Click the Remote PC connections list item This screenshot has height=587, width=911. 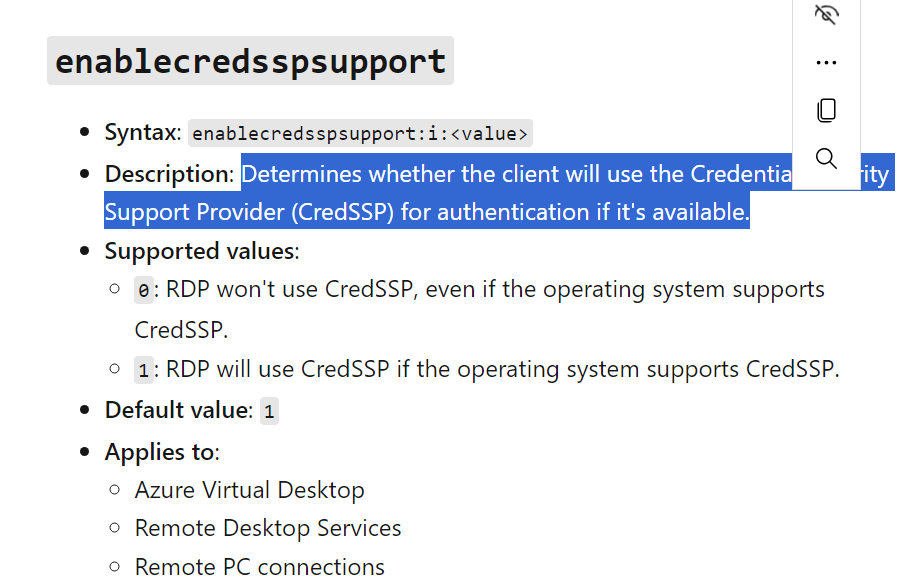(x=259, y=567)
